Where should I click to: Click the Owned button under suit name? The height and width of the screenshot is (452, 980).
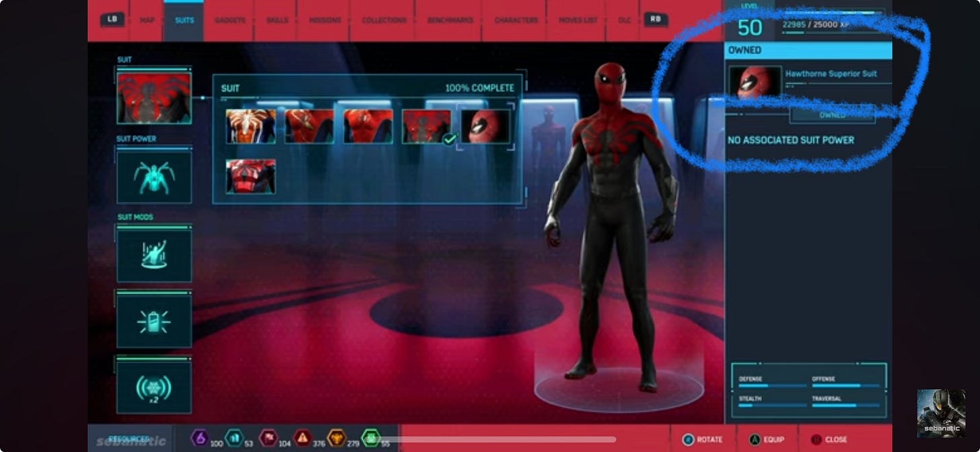[832, 115]
